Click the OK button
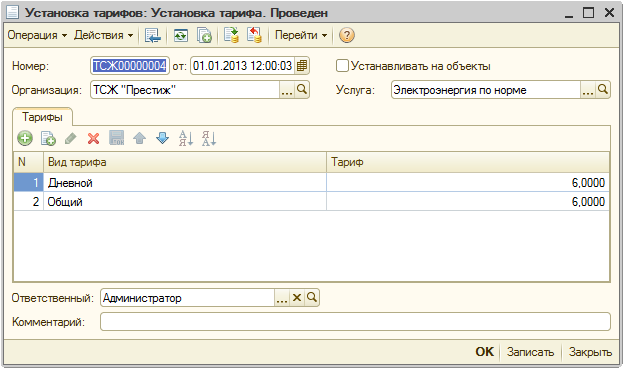Image resolution: width=623 pixels, height=368 pixels. coord(485,352)
